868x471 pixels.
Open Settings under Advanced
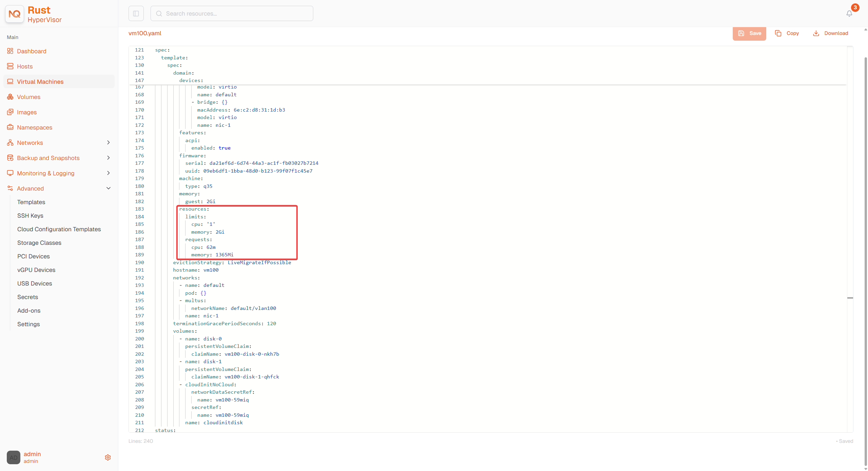tap(28, 324)
